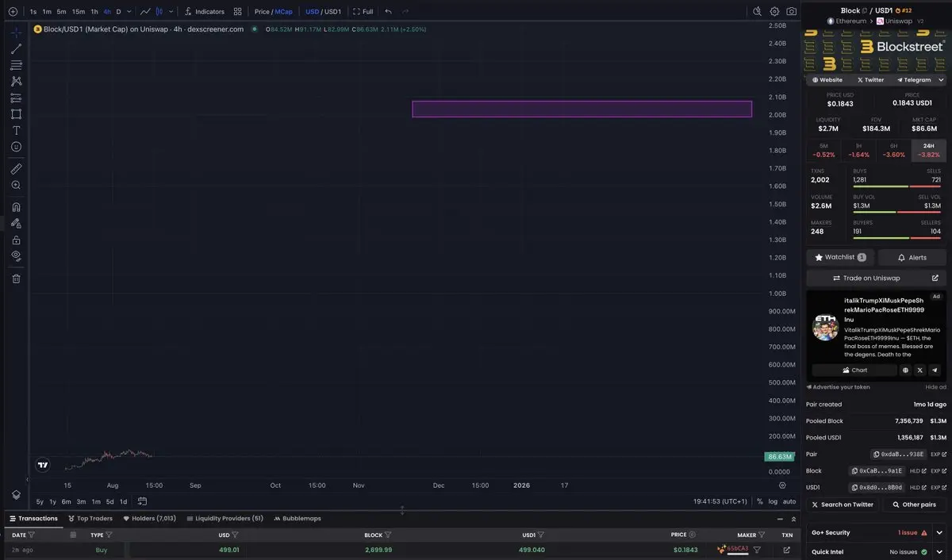Viewport: 952px width, 560px height.
Task: Open the forecasting and position tools
Action: click(16, 98)
